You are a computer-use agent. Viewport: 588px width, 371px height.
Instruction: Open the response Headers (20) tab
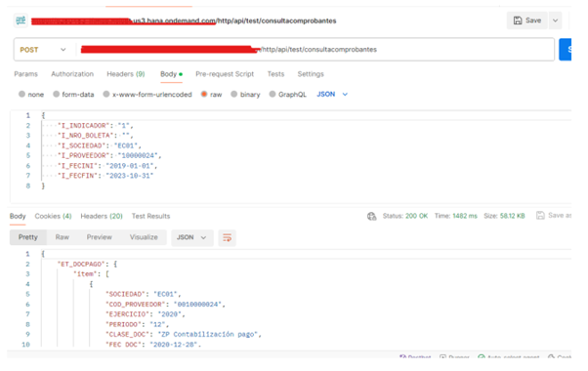tap(102, 216)
